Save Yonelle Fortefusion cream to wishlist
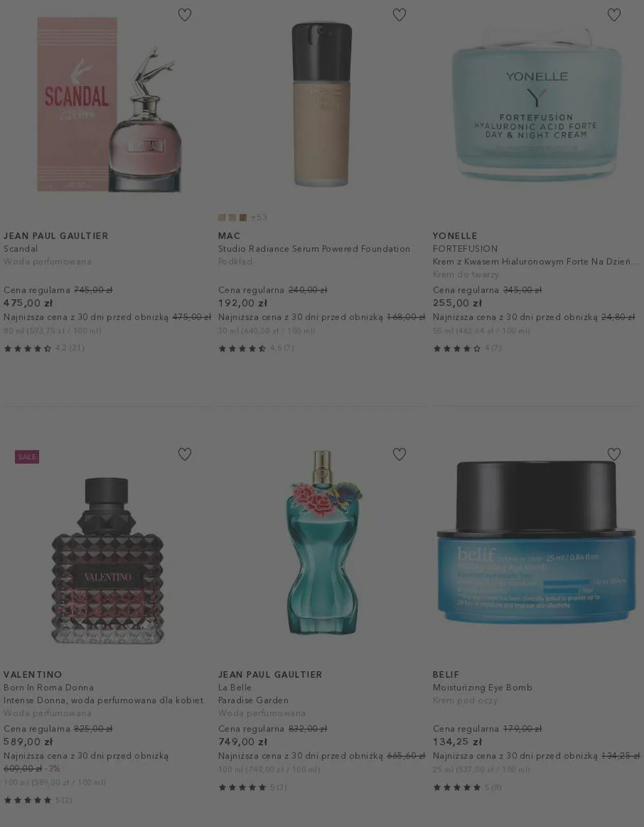The height and width of the screenshot is (827, 644). pos(614,15)
